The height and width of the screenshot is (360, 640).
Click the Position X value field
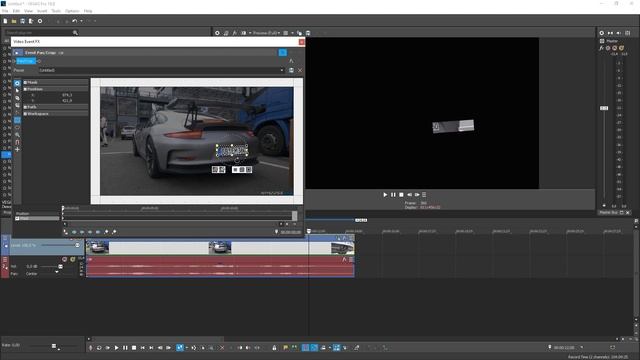pos(67,95)
